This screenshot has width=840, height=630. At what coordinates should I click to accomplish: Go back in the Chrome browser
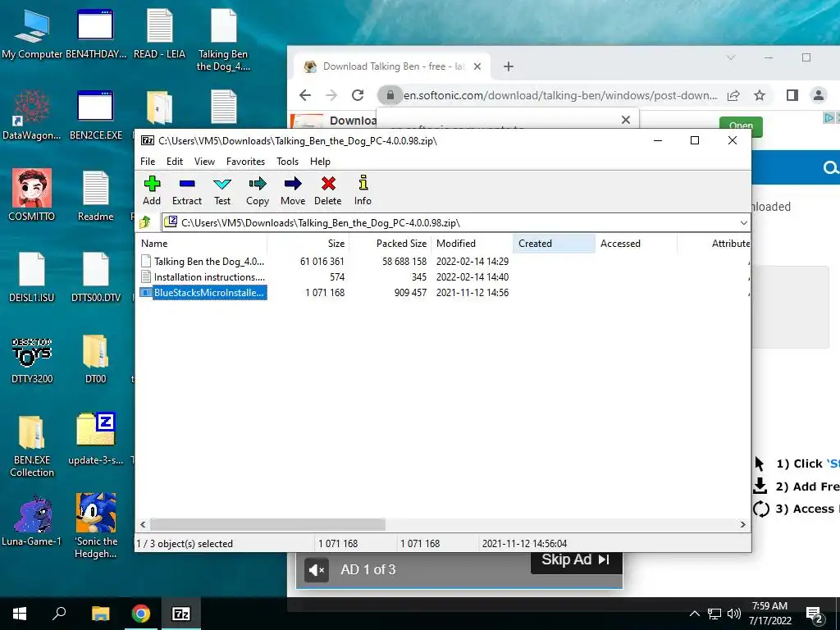tap(305, 95)
